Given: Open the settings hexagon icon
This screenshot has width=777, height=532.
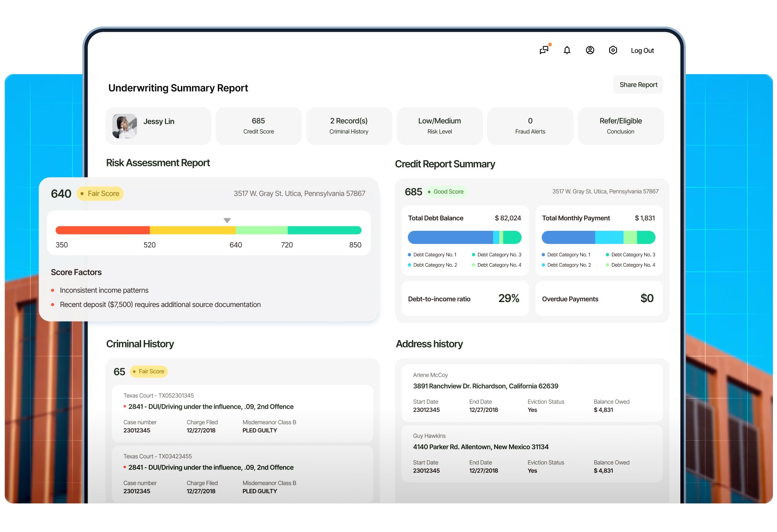Looking at the screenshot, I should tap(613, 50).
